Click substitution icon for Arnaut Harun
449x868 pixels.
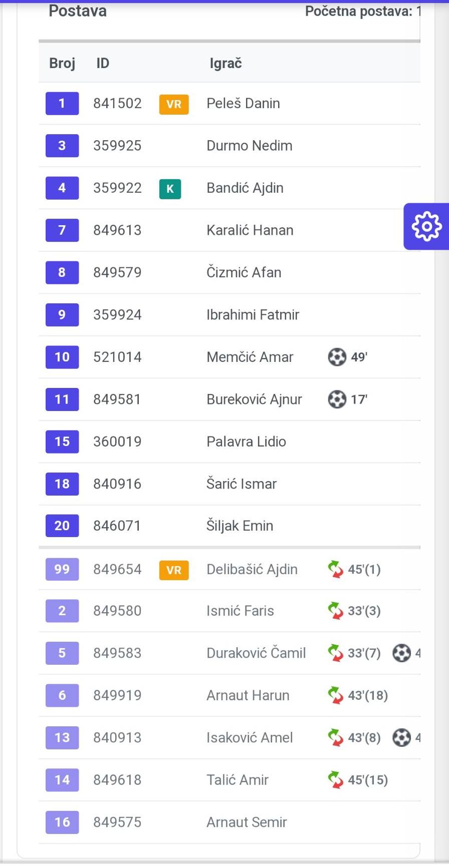(335, 695)
